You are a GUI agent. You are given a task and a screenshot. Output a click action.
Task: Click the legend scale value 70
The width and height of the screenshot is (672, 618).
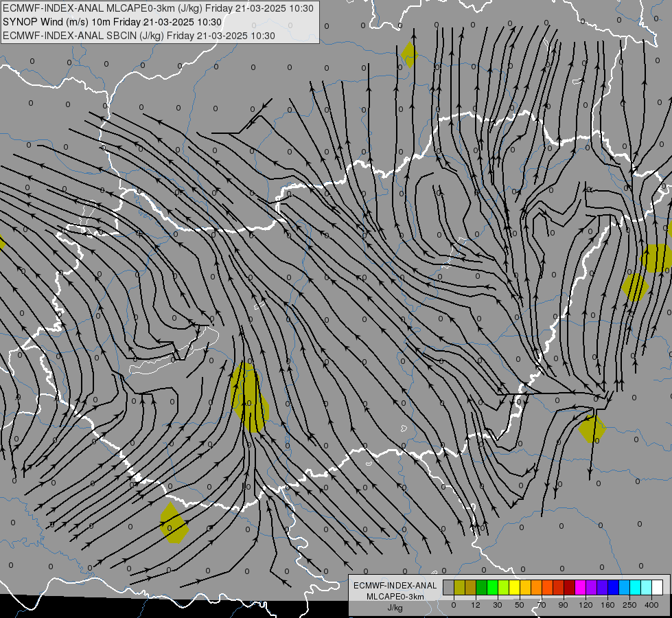pyautogui.click(x=542, y=605)
